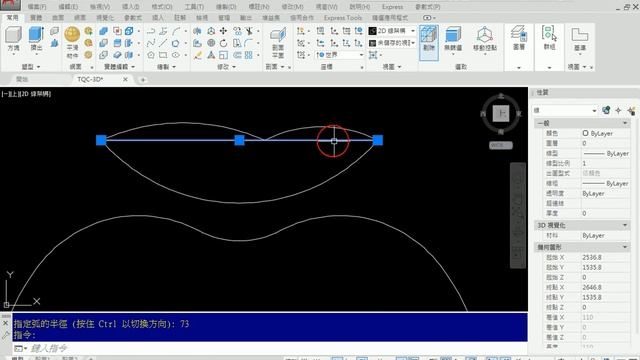Viewport: 640px width, 360px height.
Task: Click the Smooth Object (平滑物件) sphere icon
Action: 72,35
